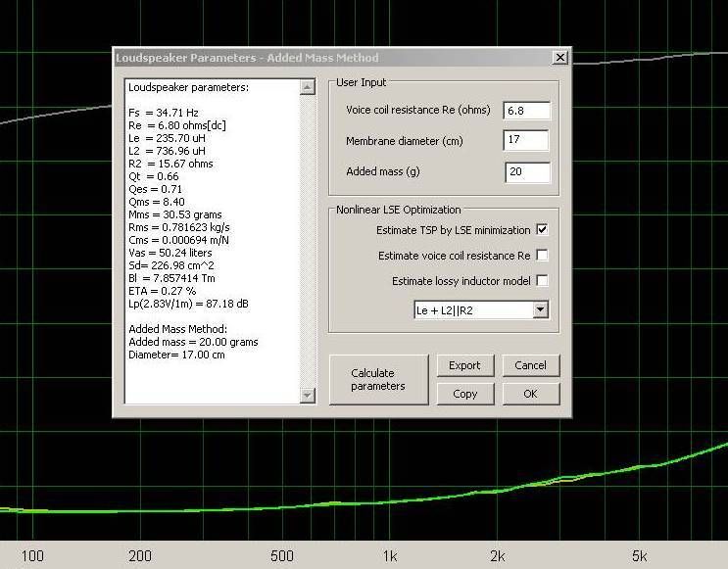Uncheck Estimate TSP by LSE minimization
Image resolution: width=728 pixels, height=569 pixels.
542,230
